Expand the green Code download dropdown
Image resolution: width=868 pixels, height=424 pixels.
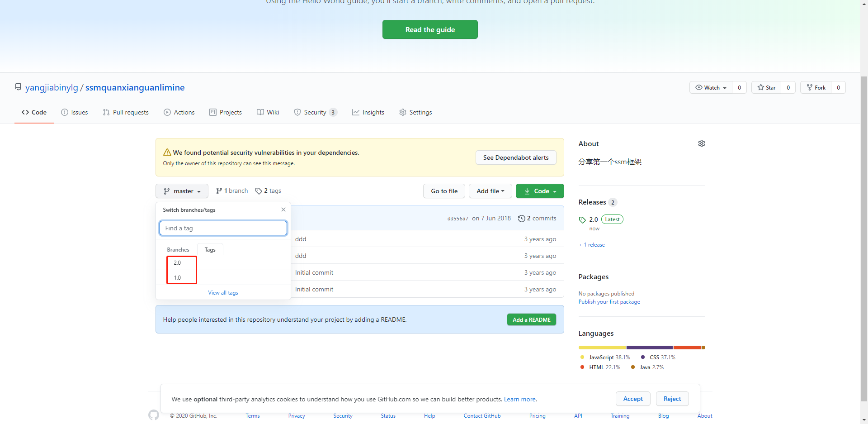coord(540,191)
